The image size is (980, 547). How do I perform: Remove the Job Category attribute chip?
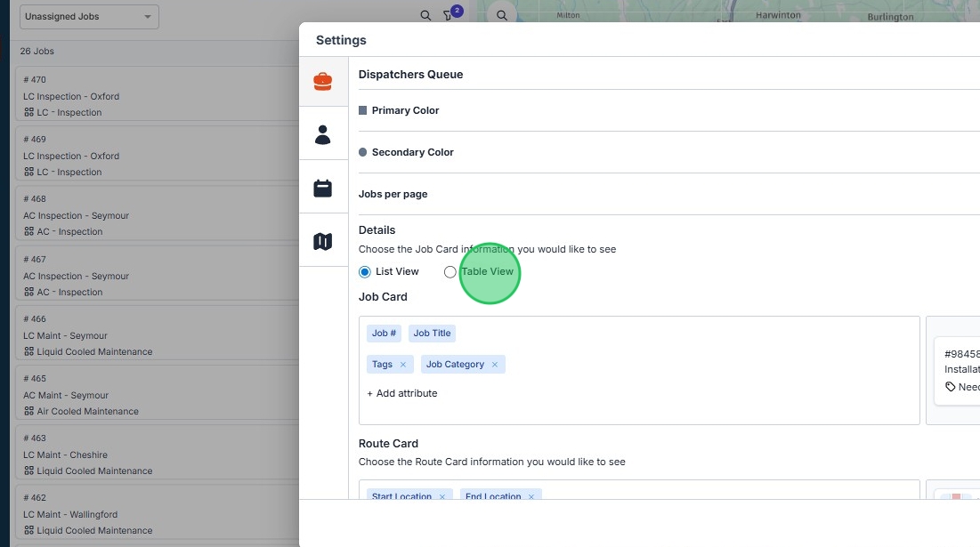point(495,365)
